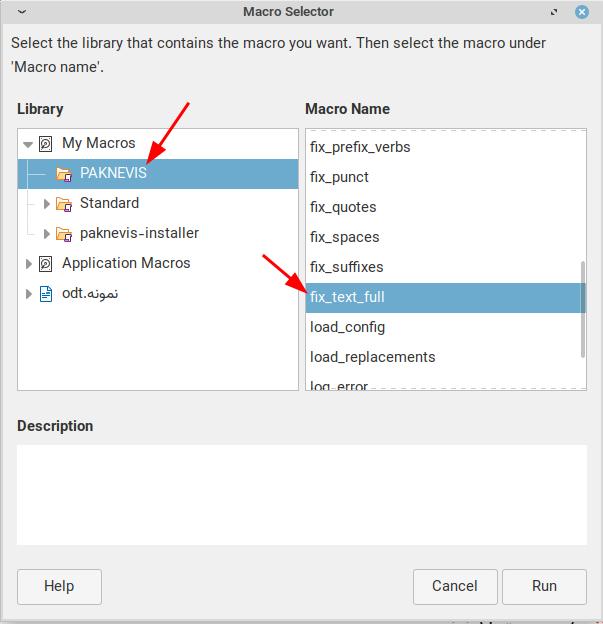Click the Cancel button
The width and height of the screenshot is (603, 624).
(454, 586)
